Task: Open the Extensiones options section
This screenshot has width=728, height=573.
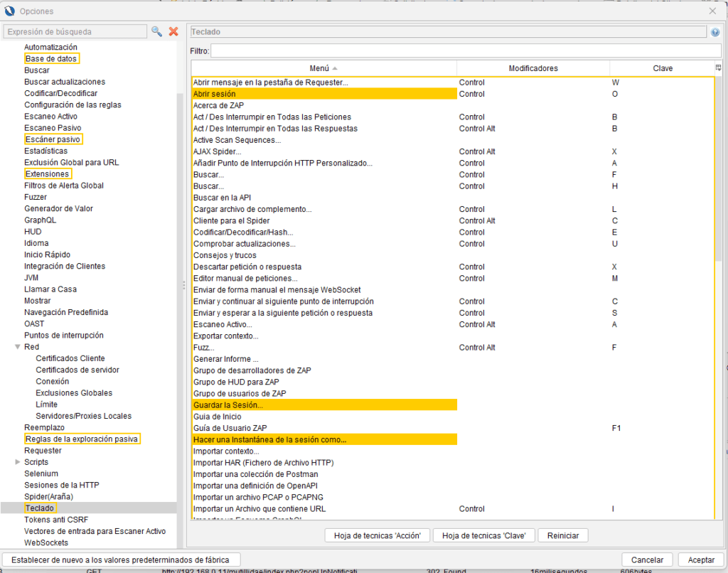Action: point(47,173)
